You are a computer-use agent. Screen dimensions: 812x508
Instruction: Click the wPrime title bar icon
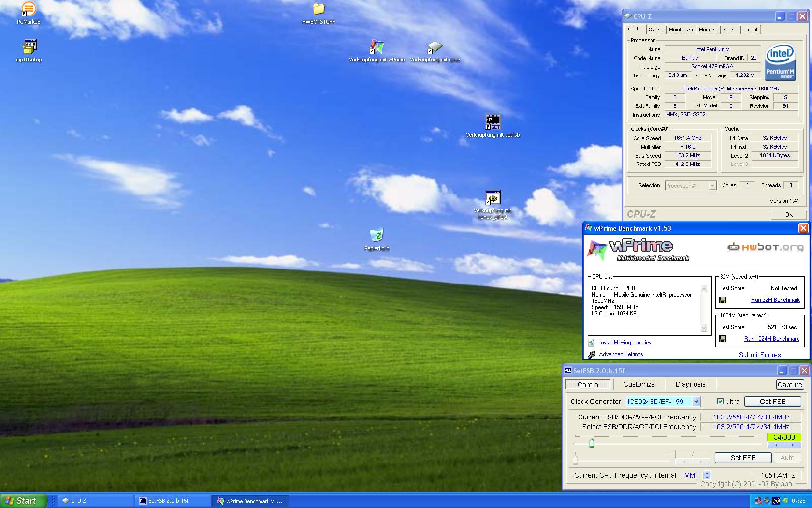click(589, 228)
